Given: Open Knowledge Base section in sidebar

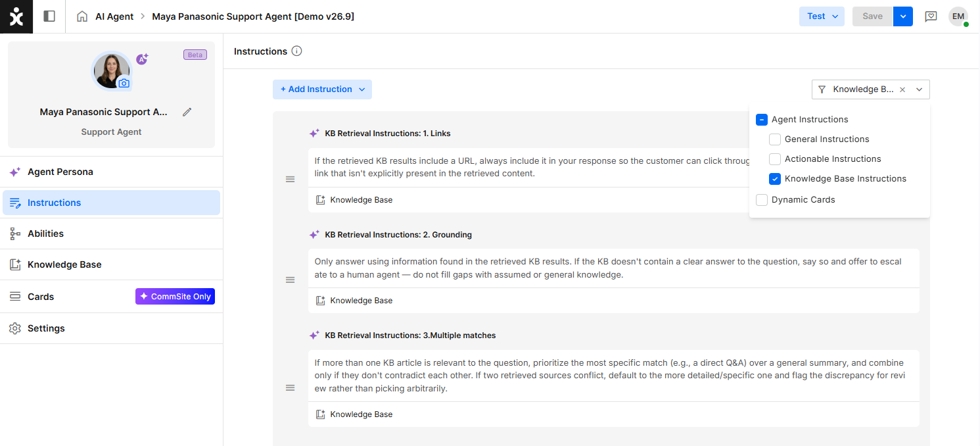Looking at the screenshot, I should tap(112, 264).
